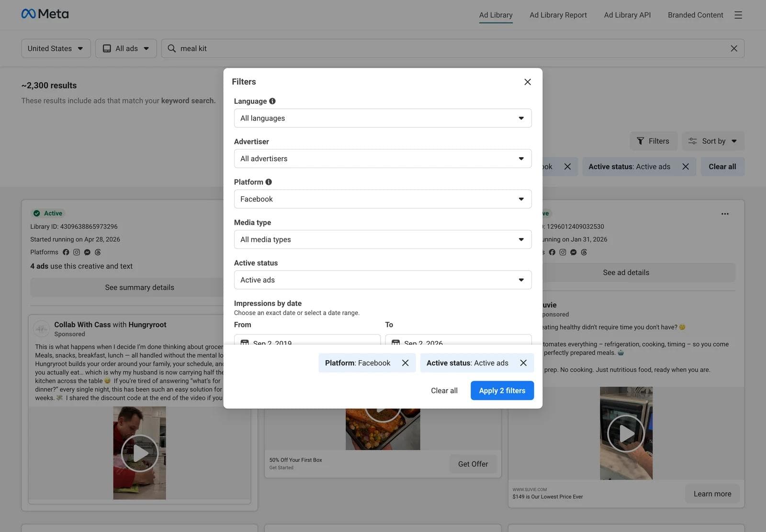Expand the Platform Facebook dropdown
The width and height of the screenshot is (766, 532).
click(x=383, y=199)
